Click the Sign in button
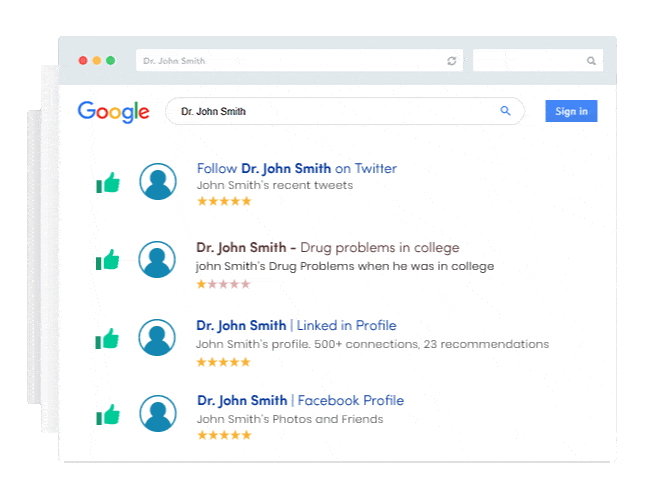 571,111
